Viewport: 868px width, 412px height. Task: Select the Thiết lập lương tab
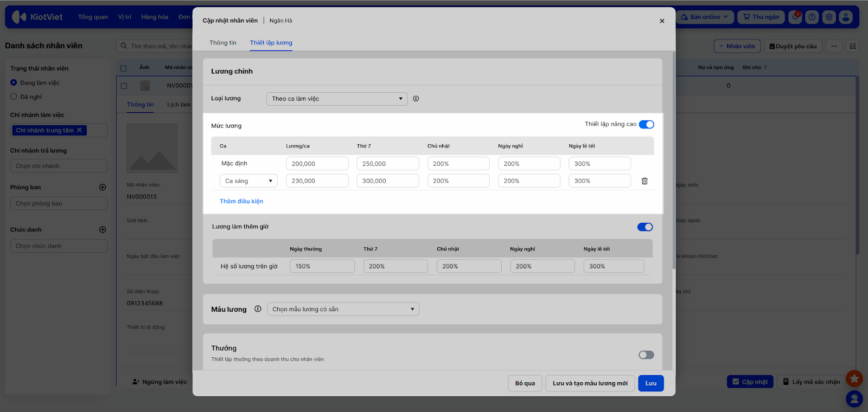271,43
